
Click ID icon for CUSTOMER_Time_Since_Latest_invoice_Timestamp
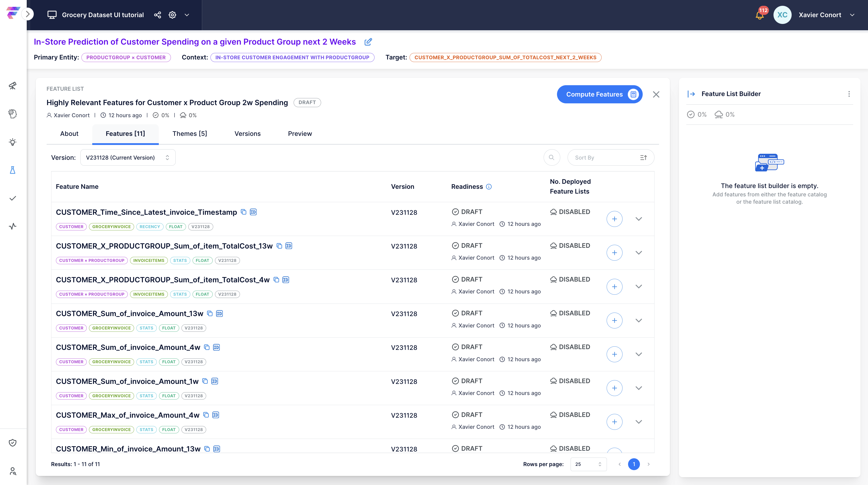pyautogui.click(x=253, y=212)
